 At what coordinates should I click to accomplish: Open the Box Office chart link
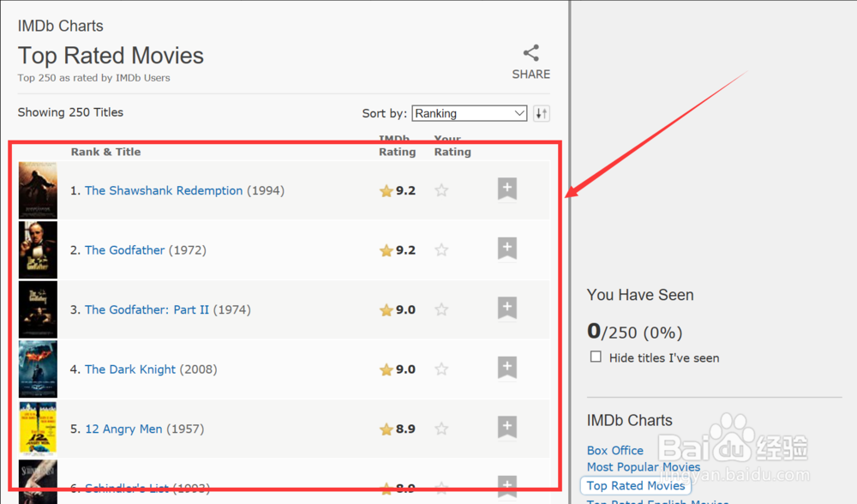tap(614, 451)
